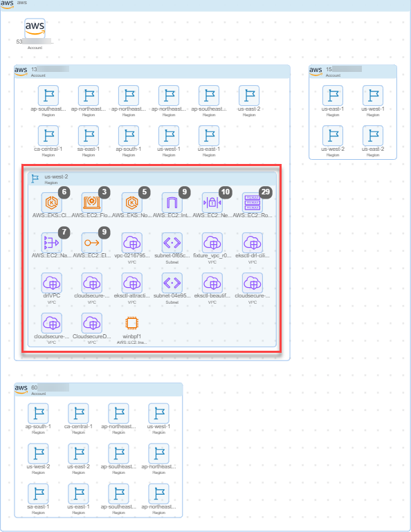Open the AWS::EC2::Flo... flow log group icon
411x532 pixels.
91,203
